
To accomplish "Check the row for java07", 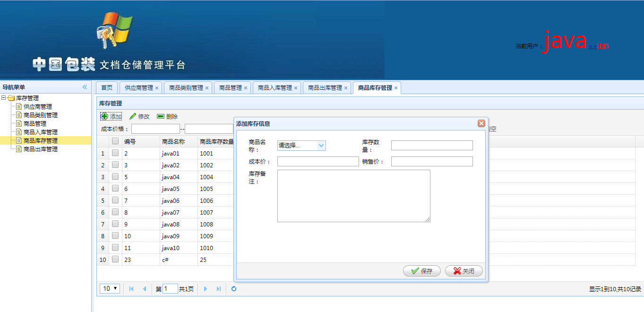I will 115,212.
